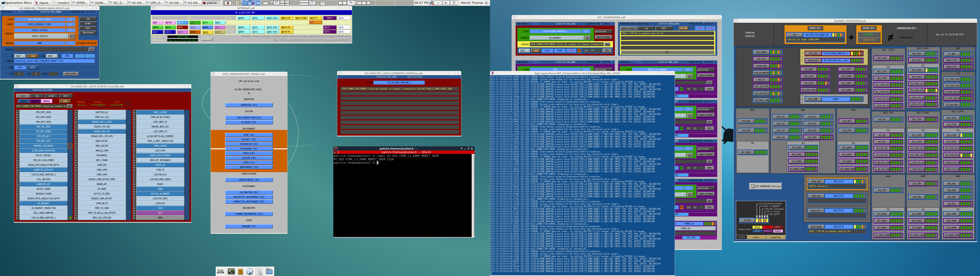Set ISC_LOCK states window mode to MANUAL
The image size is (980, 276).
(46, 101)
